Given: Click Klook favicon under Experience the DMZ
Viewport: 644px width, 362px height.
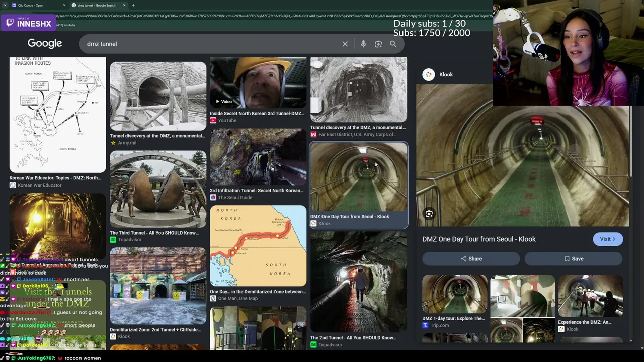Looking at the screenshot, I should (x=561, y=329).
